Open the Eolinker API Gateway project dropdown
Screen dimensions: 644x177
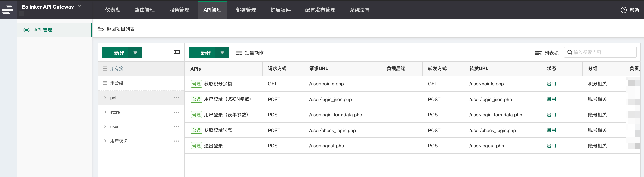pos(80,6)
